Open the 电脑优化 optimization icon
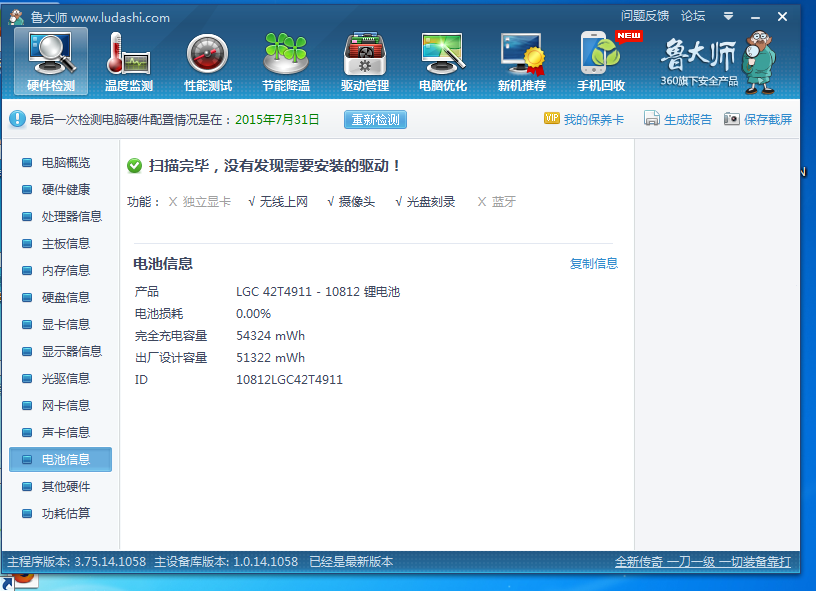The image size is (816, 591). point(443,61)
